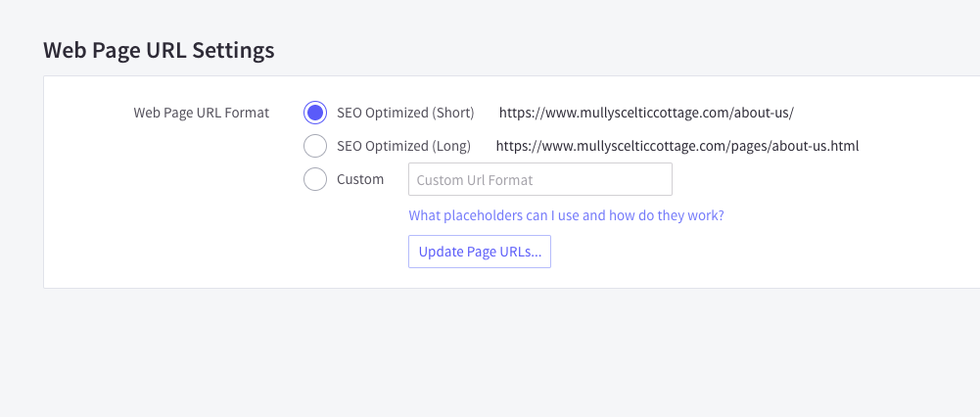Click the Web Page URL Settings heading
This screenshot has width=980, height=417.
pos(159,50)
